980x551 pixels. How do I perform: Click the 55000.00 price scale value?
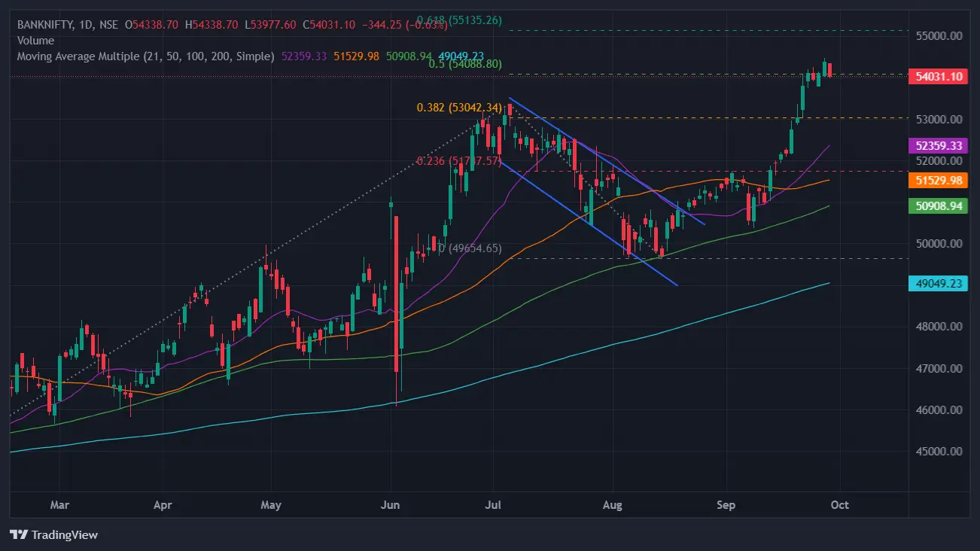pyautogui.click(x=938, y=35)
